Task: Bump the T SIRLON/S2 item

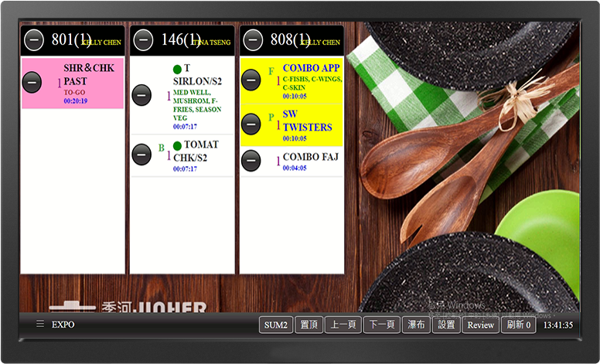Action: point(141,95)
